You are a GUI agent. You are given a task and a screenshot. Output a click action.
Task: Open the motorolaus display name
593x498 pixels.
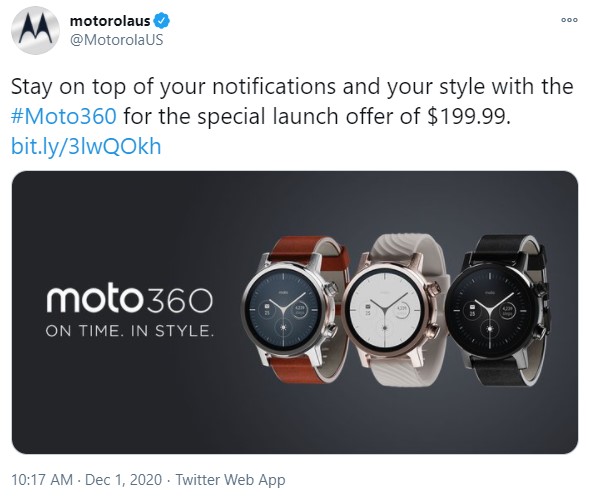coord(110,21)
